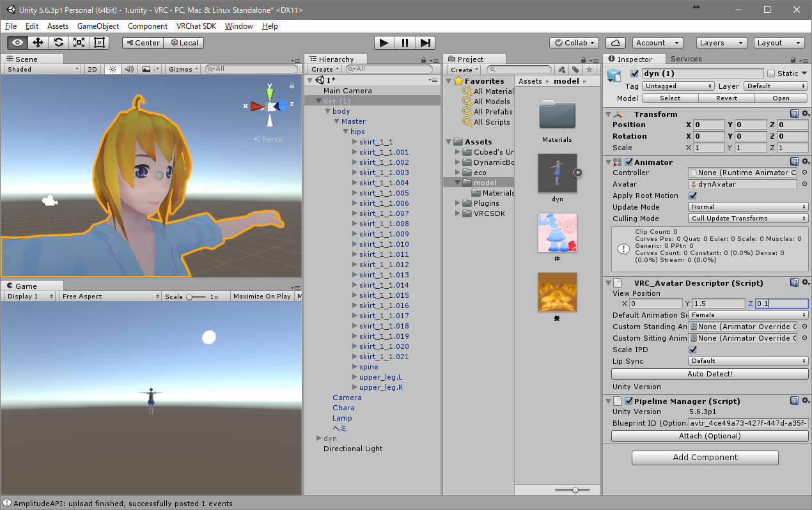Open the VRChat SDK menu
812x510 pixels.
196,26
